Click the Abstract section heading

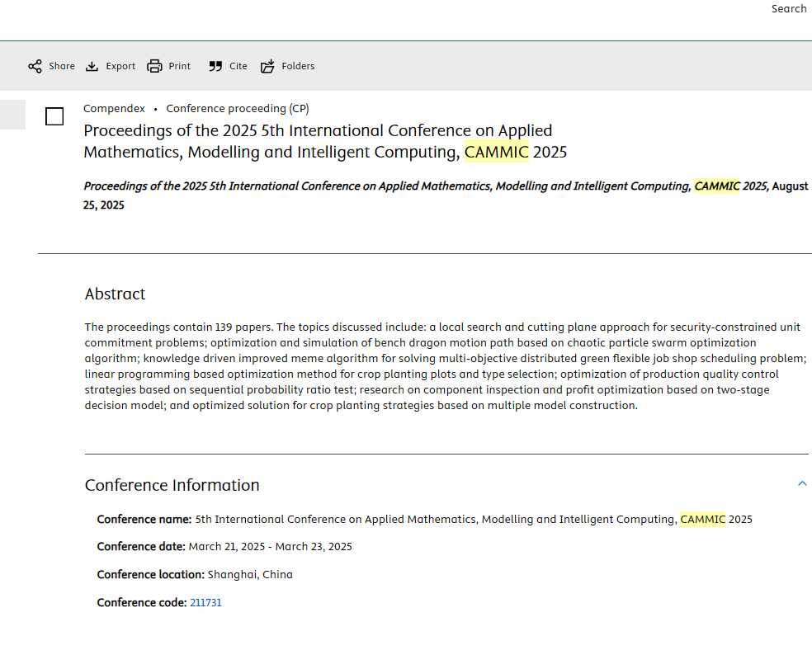coord(115,294)
